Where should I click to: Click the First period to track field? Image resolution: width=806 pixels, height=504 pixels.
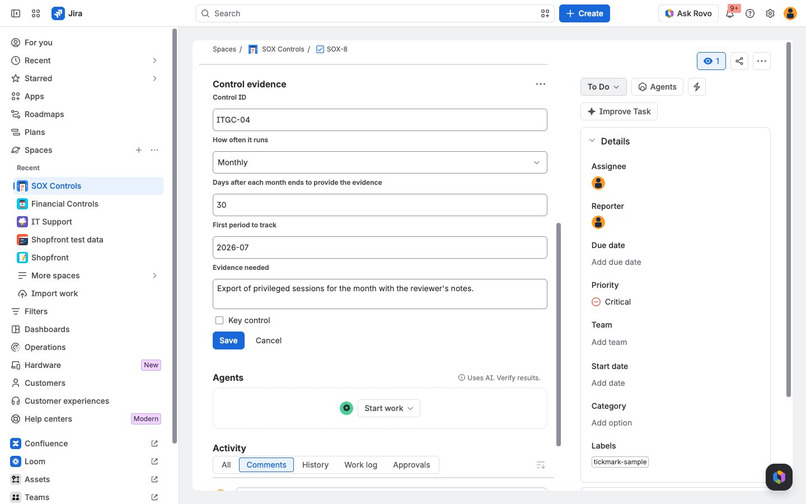[x=380, y=248]
